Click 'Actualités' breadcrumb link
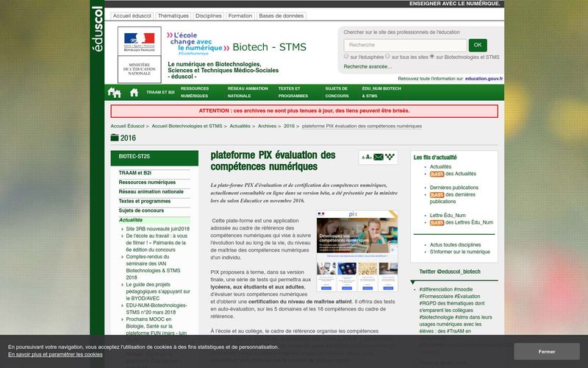 click(240, 126)
